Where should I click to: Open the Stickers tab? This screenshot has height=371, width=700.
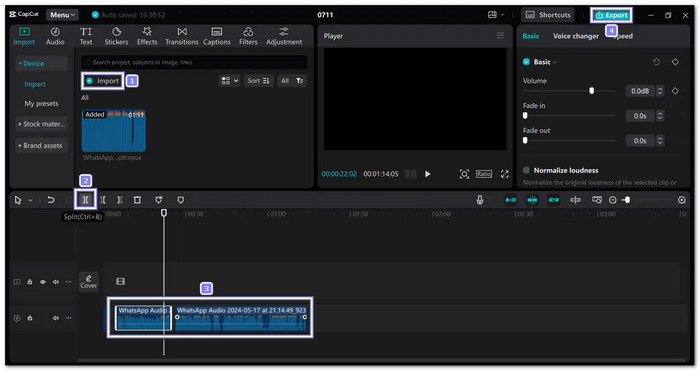pos(116,36)
